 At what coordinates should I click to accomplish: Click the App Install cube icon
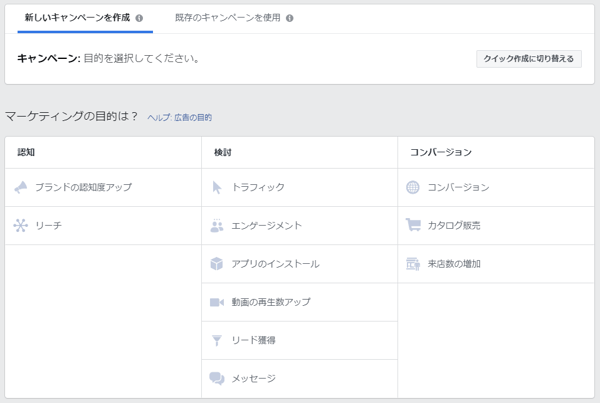(217, 264)
